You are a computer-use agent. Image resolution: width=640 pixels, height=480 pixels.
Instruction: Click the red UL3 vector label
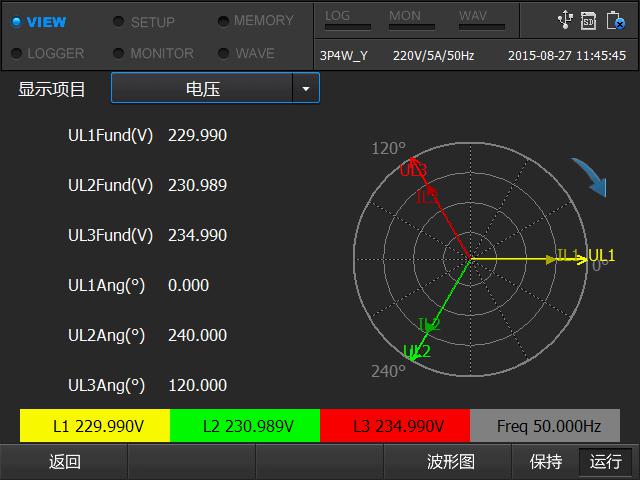pyautogui.click(x=413, y=170)
